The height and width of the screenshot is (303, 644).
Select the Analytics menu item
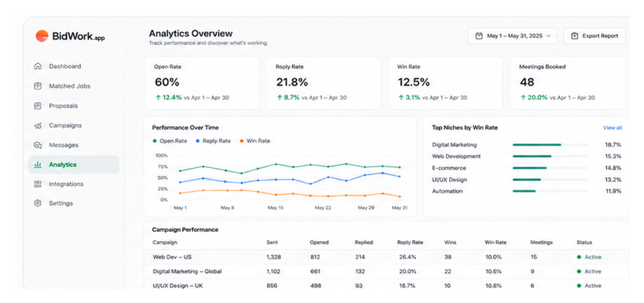pos(73,164)
